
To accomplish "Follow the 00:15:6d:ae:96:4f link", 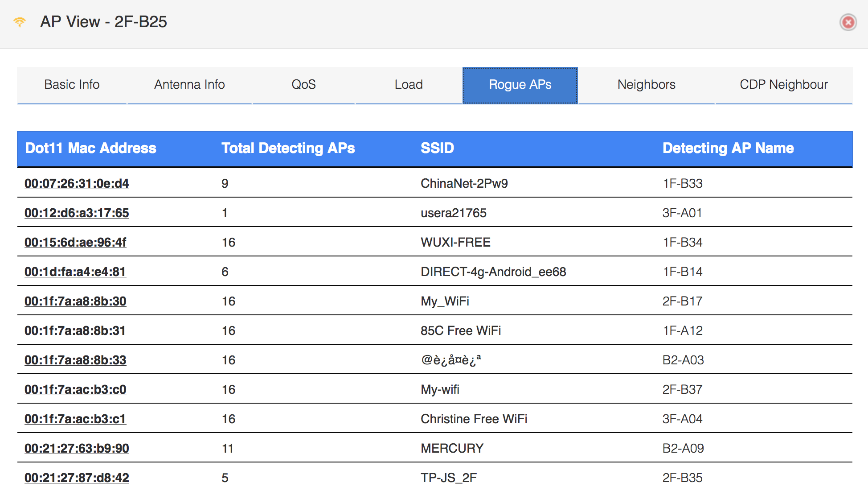I will [75, 242].
